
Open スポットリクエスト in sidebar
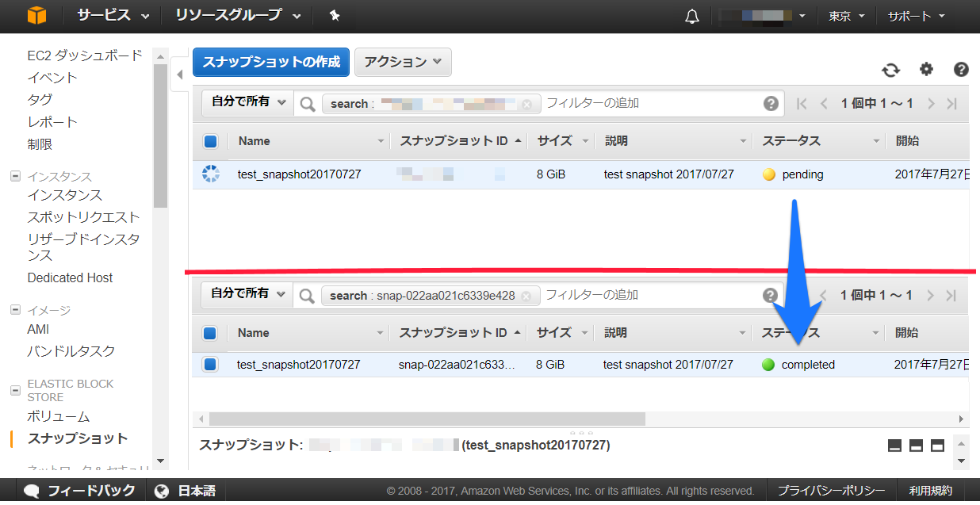click(x=83, y=217)
